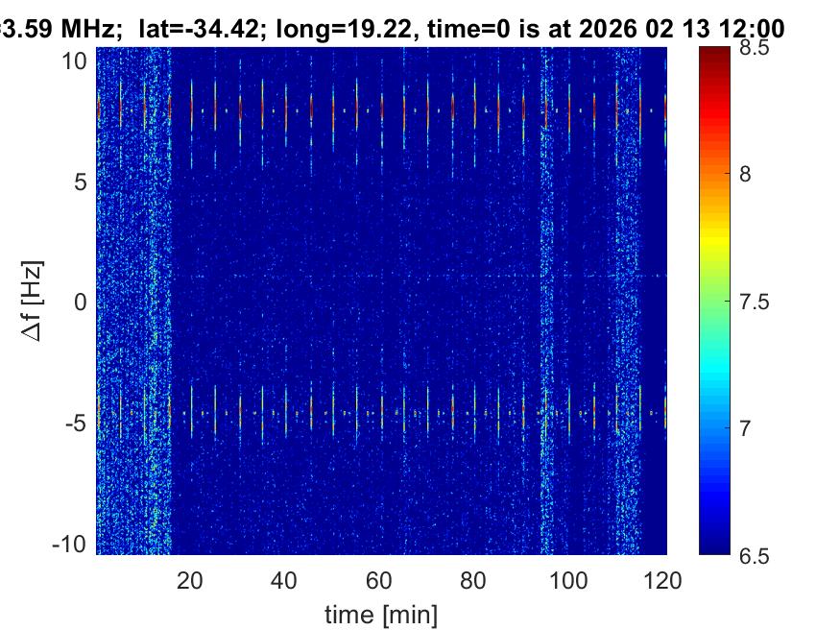Click the dark blue bottom of colorbar
This screenshot has height=630, width=840.
[x=716, y=547]
